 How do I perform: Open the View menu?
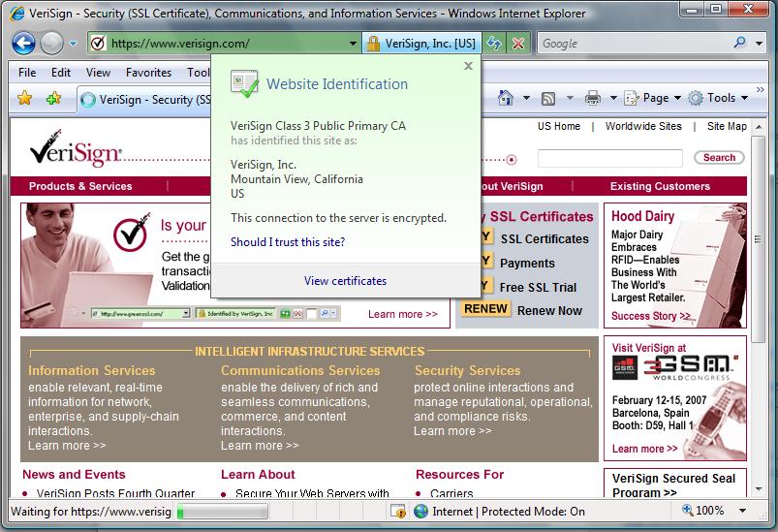pos(98,73)
